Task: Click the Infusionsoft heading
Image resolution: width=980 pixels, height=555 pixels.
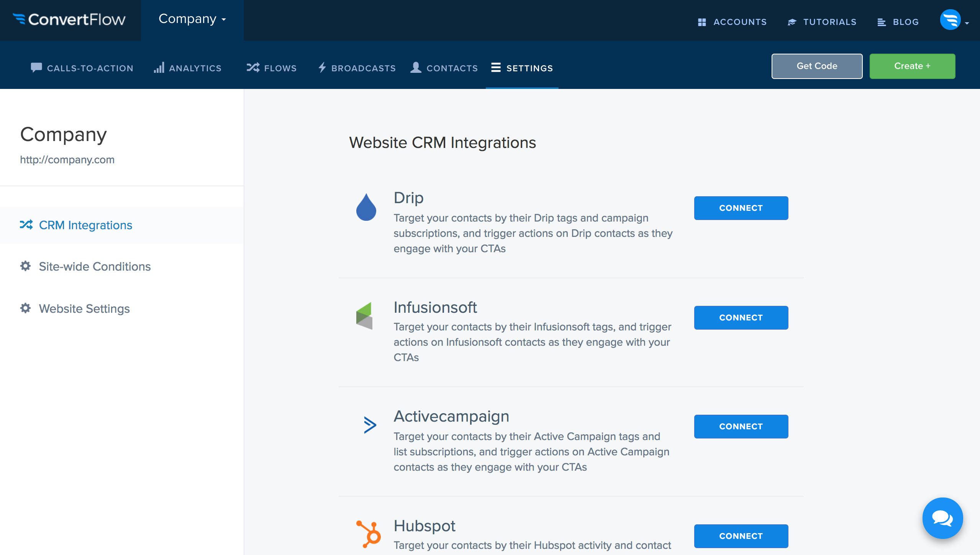Action: tap(435, 307)
